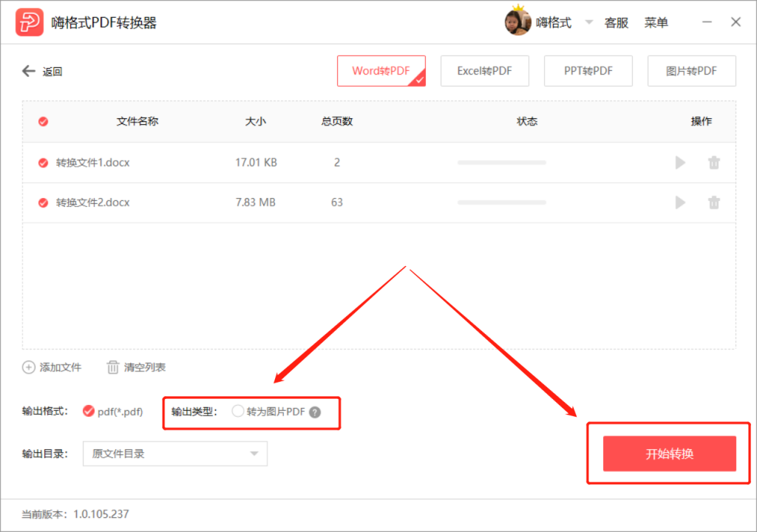
Task: Close the converter window
Action: pyautogui.click(x=736, y=22)
